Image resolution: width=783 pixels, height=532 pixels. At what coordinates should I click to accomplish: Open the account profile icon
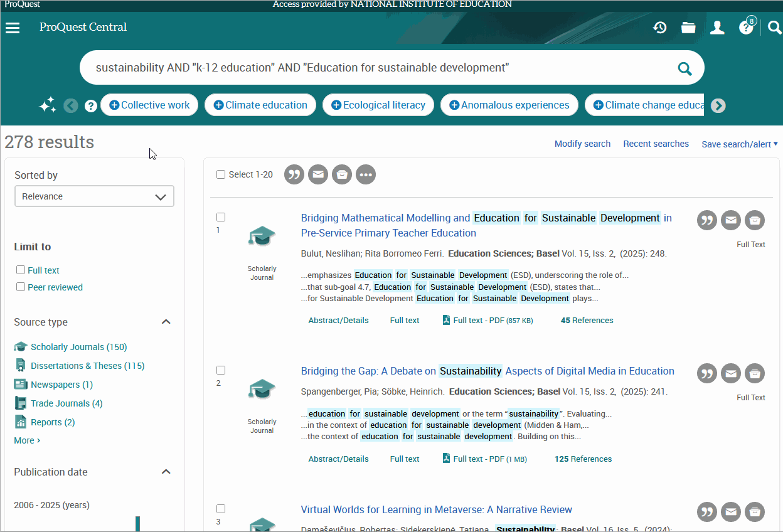click(717, 27)
